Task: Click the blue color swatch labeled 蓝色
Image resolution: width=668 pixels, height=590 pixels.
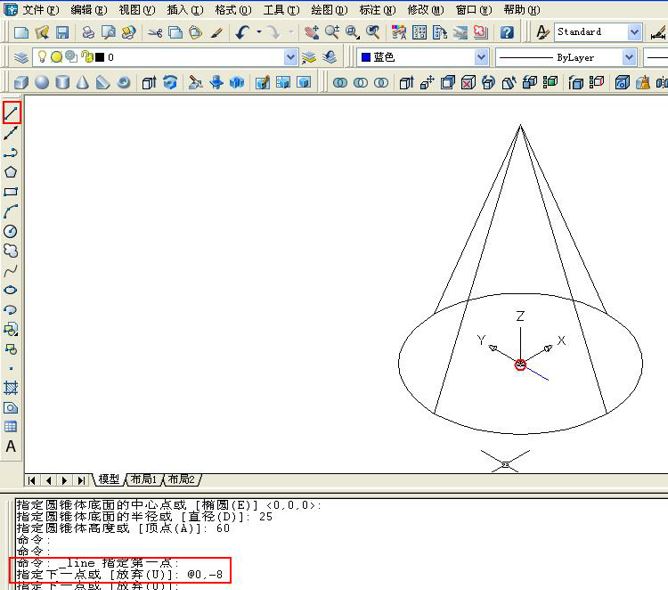Action: [366, 57]
